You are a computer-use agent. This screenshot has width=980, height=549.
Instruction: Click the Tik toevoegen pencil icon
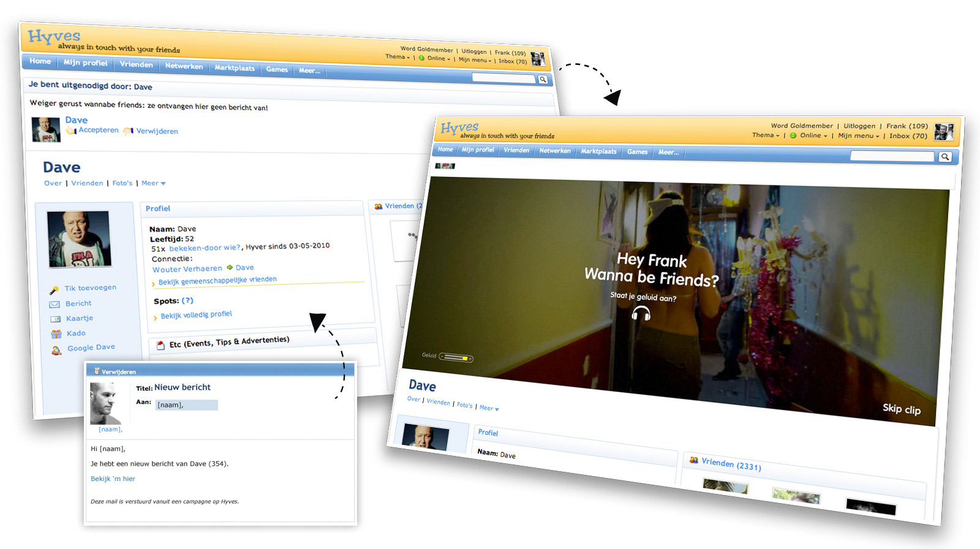[55, 289]
